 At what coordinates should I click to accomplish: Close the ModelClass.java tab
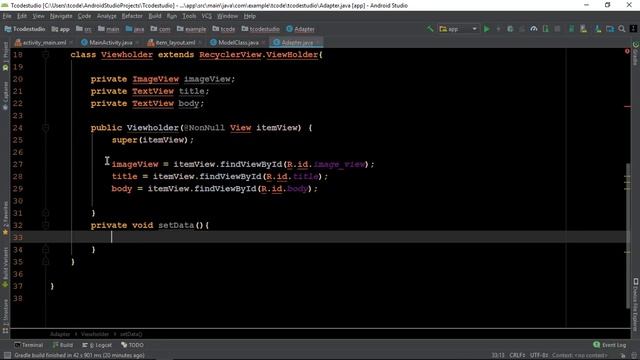[264, 42]
